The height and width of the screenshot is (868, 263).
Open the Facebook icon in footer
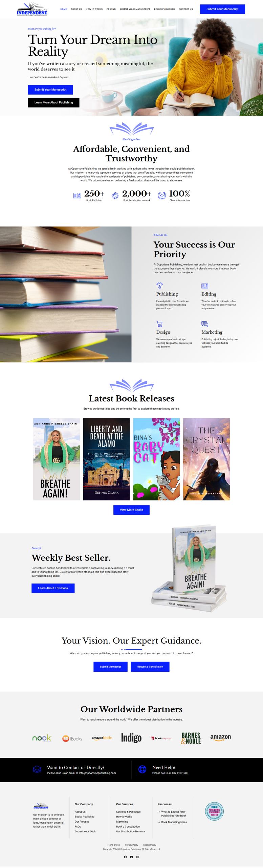coord(125,857)
